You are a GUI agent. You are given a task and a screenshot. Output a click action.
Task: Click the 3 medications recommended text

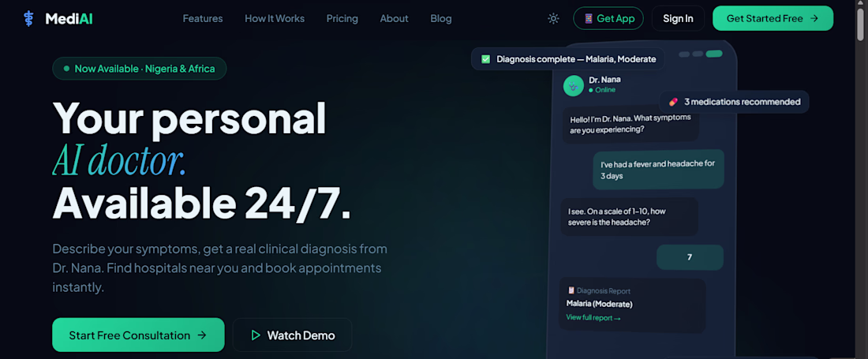pos(743,102)
